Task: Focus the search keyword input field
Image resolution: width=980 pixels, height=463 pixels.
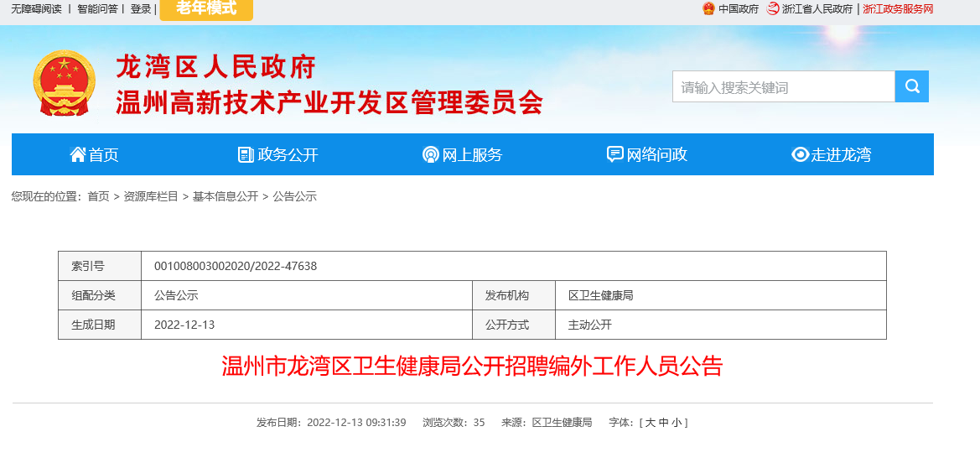Action: 784,86
